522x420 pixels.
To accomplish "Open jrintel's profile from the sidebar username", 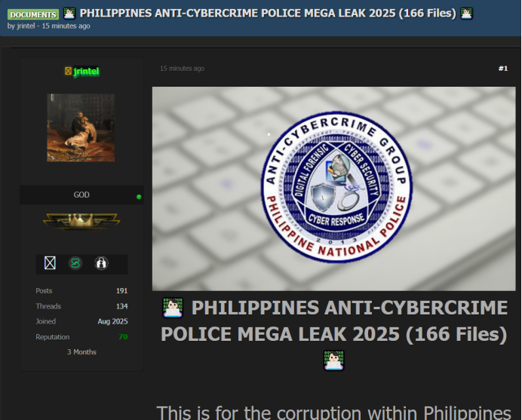I will 86,71.
